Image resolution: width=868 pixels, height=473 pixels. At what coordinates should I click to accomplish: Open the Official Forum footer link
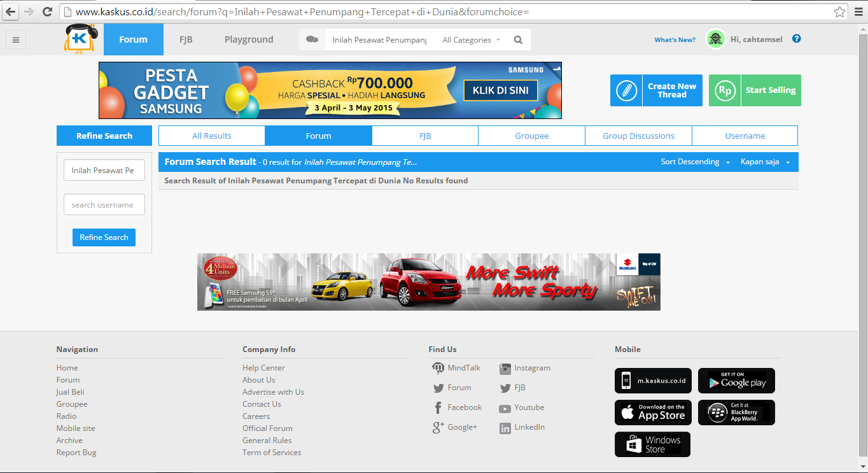point(267,428)
